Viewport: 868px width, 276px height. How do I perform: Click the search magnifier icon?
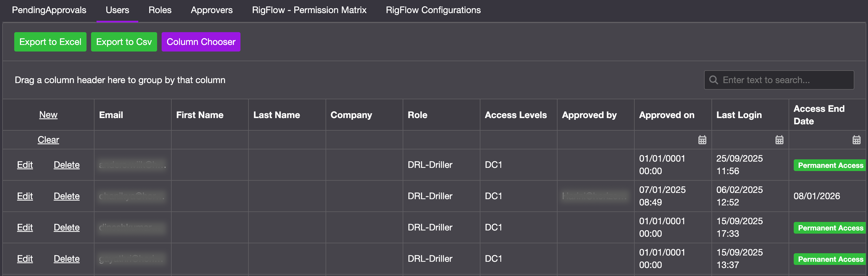713,80
